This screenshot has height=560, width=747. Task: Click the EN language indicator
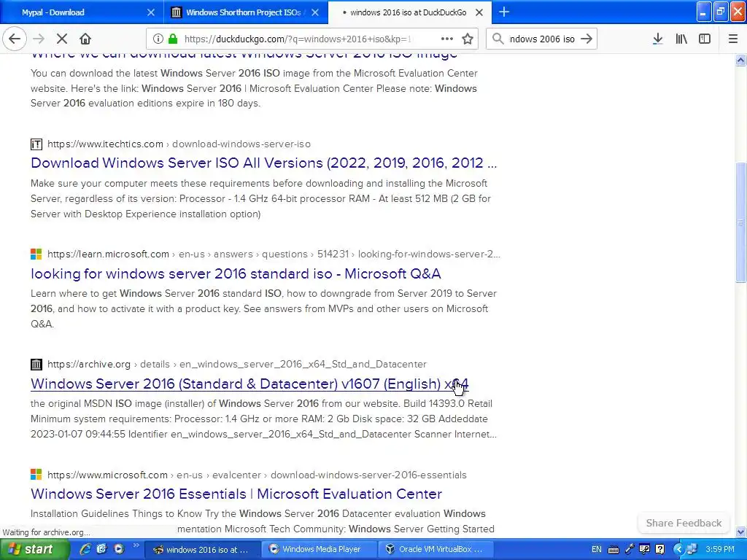point(597,550)
